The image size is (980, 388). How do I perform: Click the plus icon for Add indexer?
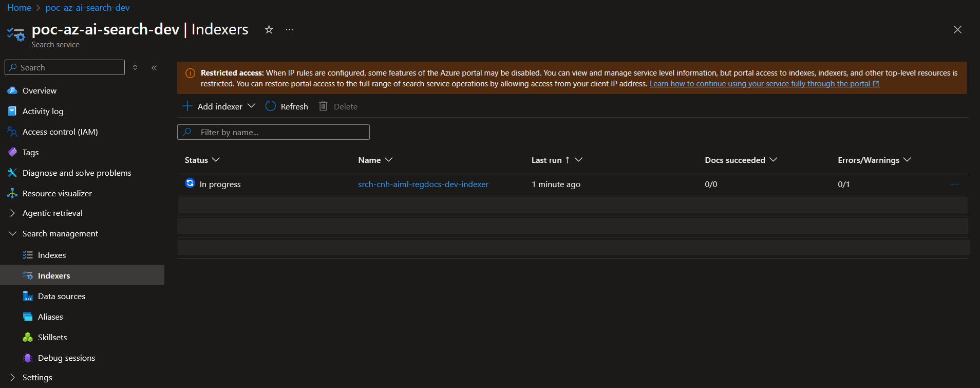[x=187, y=106]
